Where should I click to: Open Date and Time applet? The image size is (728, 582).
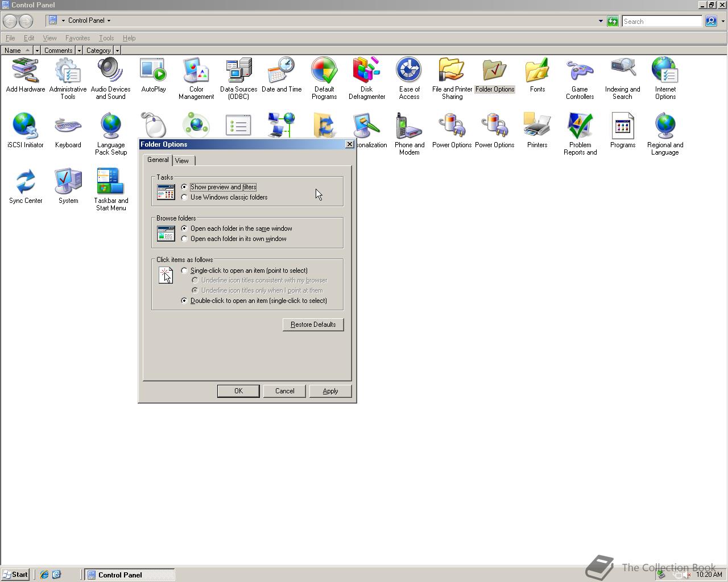click(282, 75)
